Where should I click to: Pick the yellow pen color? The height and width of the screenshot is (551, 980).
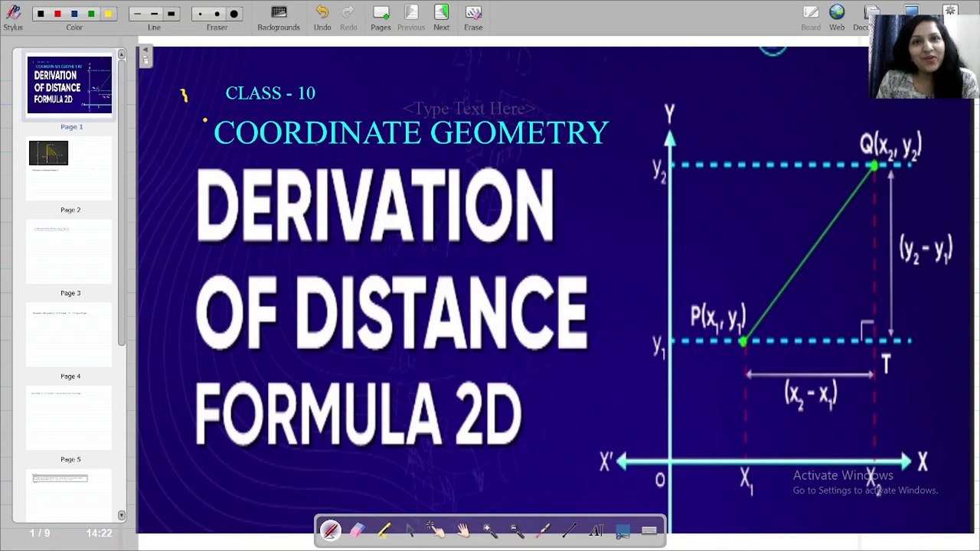(x=108, y=14)
